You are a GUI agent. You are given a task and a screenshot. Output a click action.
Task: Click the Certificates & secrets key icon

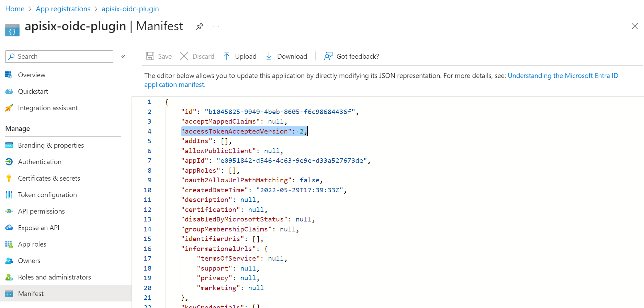[9, 178]
